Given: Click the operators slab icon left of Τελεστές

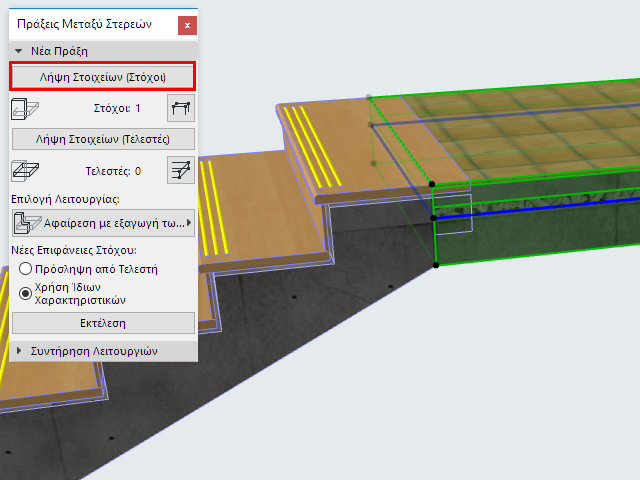Looking at the screenshot, I should click(25, 171).
